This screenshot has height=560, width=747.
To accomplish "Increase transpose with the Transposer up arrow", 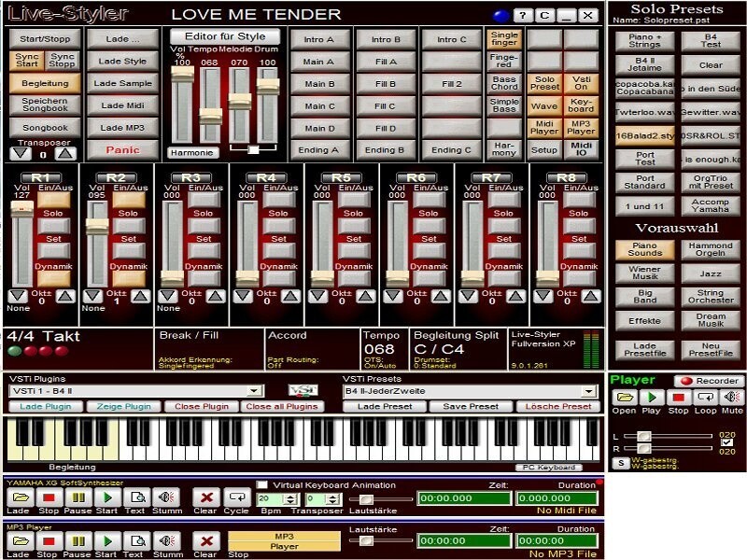I will [x=65, y=153].
